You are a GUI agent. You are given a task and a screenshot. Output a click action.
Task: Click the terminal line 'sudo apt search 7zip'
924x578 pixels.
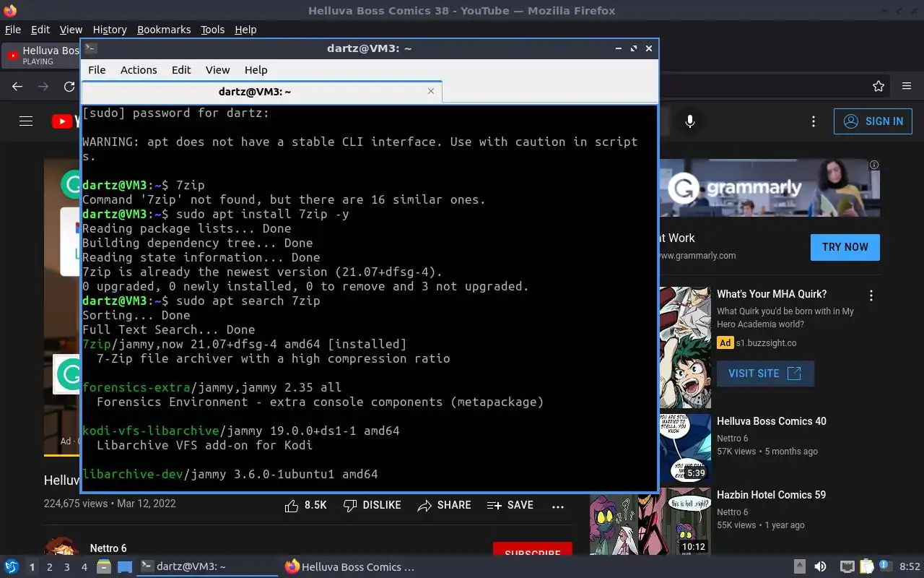pyautogui.click(x=248, y=301)
